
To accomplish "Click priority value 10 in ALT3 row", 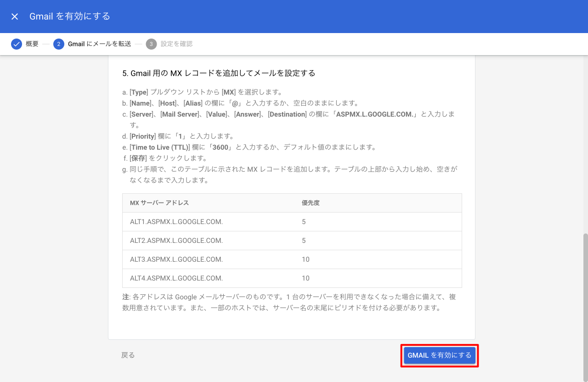I will (305, 259).
